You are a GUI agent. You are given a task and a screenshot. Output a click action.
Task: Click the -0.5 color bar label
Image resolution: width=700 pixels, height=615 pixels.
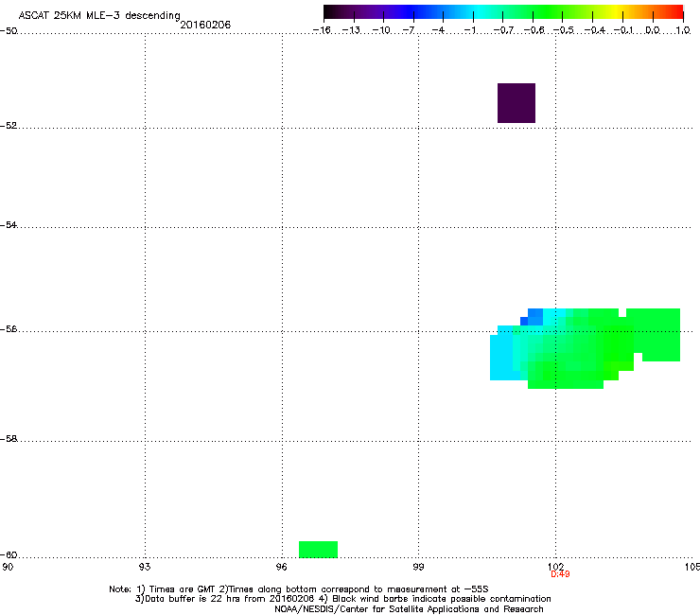coord(564,30)
